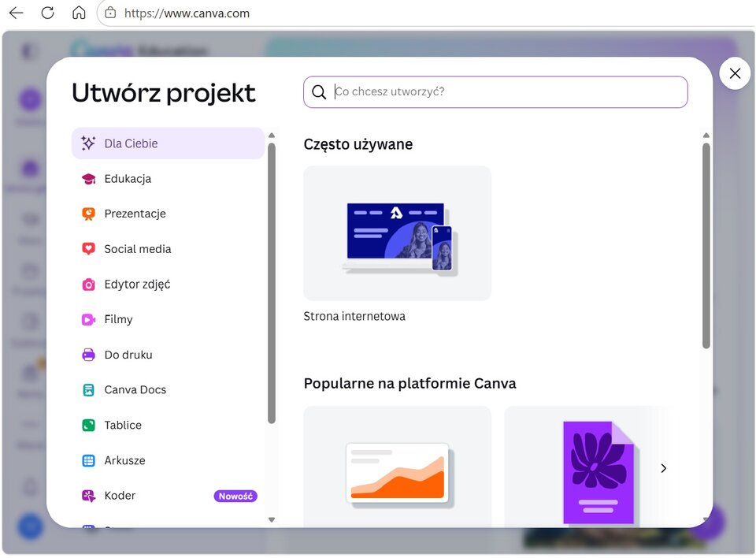Focus the Co chcesz utworzyć search field
The height and width of the screenshot is (558, 756).
[x=495, y=91]
